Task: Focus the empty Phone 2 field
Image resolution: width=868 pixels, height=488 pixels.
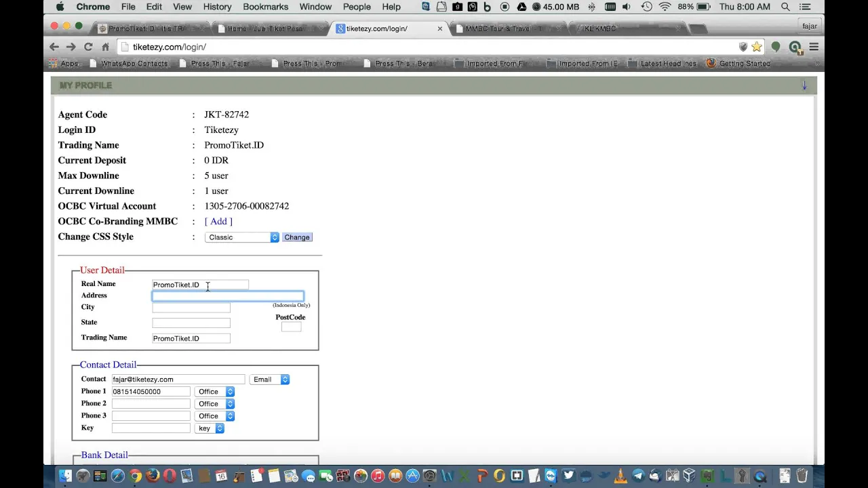Action: pos(151,404)
